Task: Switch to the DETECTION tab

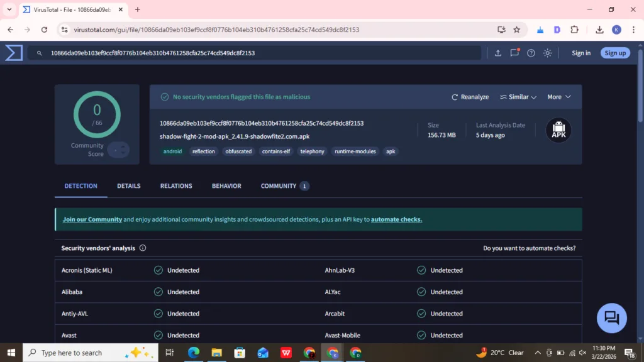Action: coord(81,186)
